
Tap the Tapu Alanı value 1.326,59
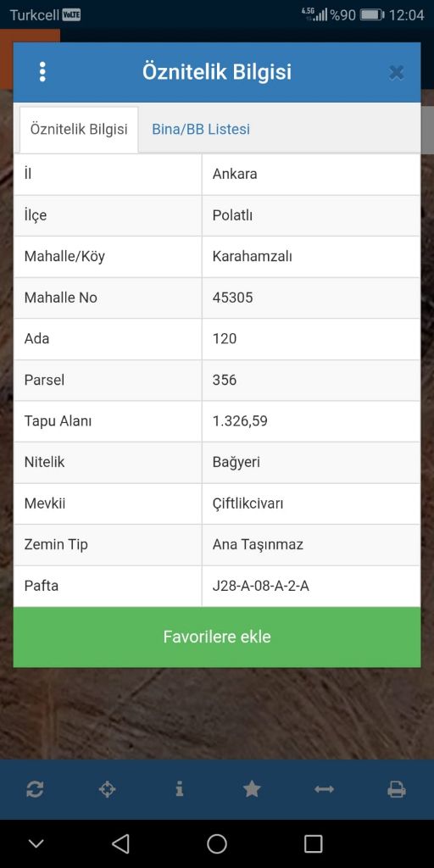[x=240, y=421]
